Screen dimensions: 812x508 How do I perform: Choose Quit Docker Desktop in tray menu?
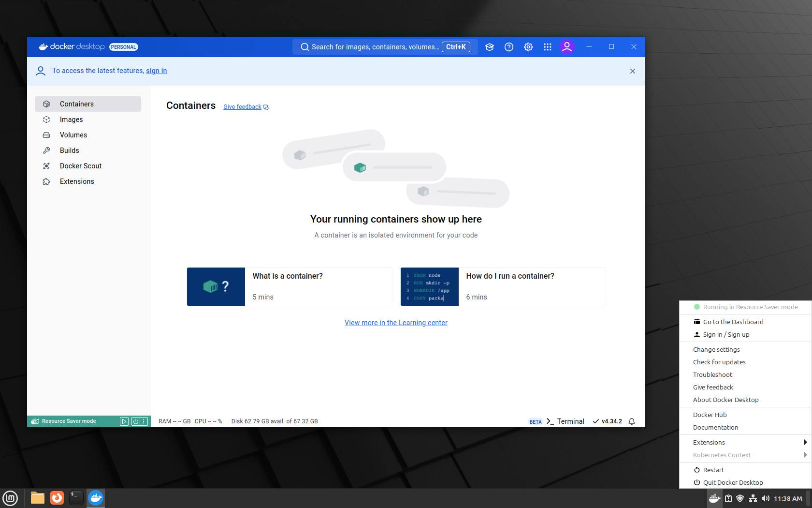pos(745,482)
